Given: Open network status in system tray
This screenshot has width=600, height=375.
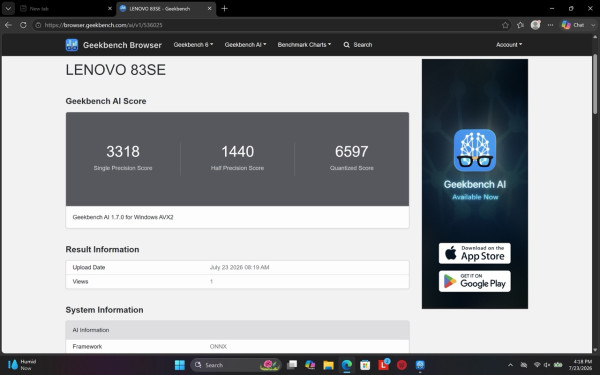Looking at the screenshot, I should [x=537, y=365].
